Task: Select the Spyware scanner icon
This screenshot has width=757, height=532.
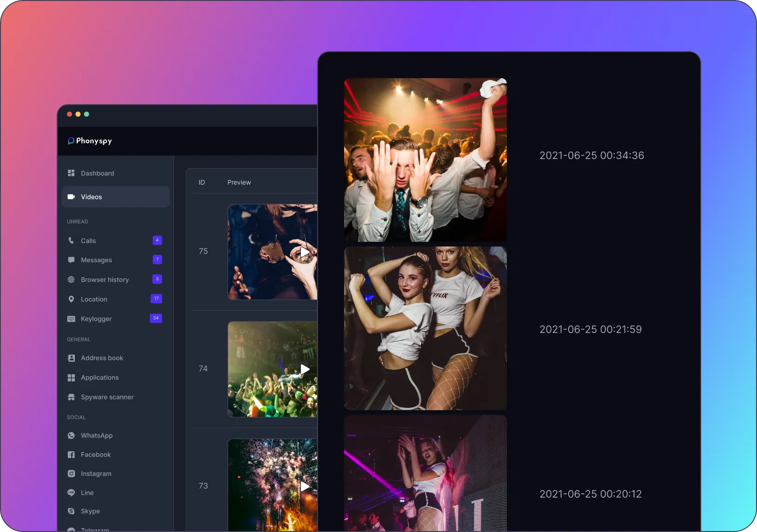Action: click(71, 397)
